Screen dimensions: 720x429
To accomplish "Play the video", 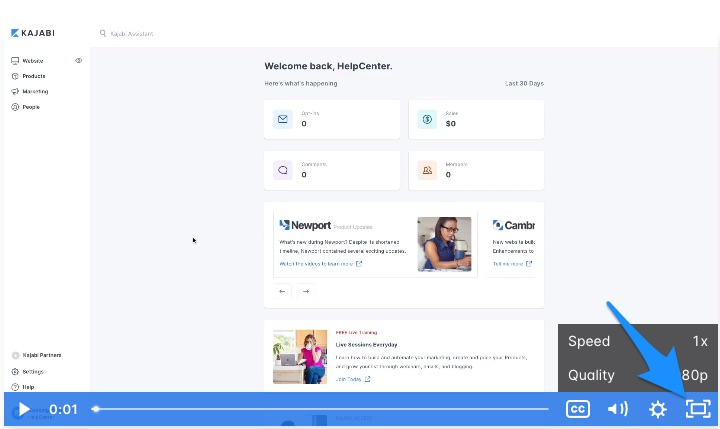I will (24, 409).
